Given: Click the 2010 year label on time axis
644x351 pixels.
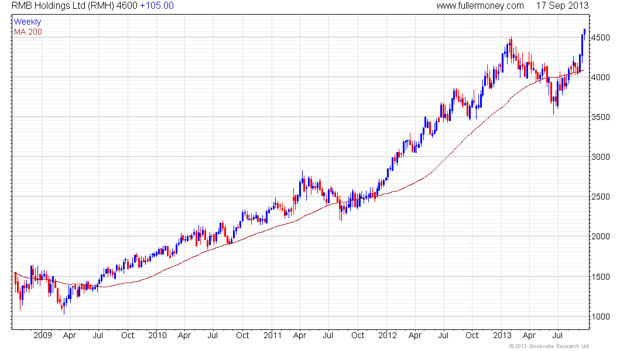Looking at the screenshot, I should point(157,335).
